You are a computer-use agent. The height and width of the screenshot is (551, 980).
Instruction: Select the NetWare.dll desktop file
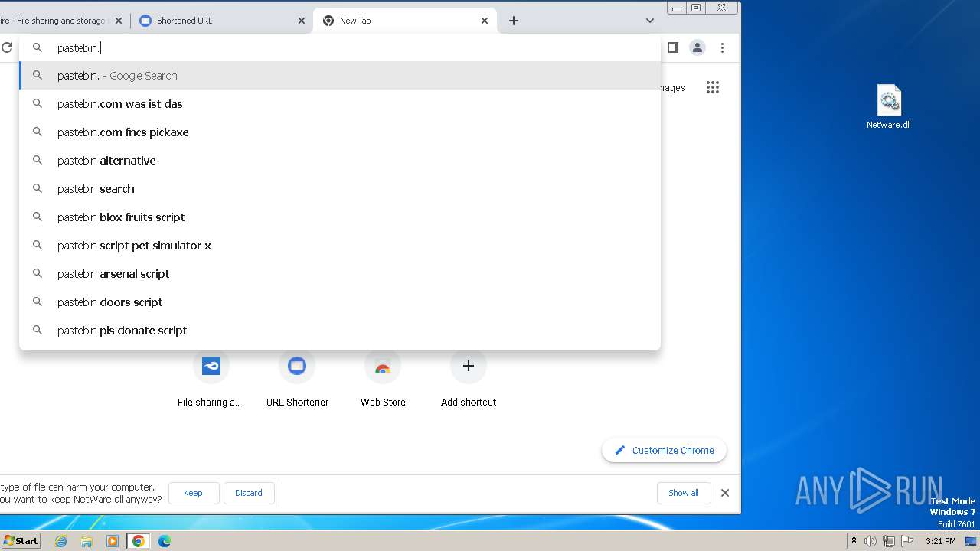[x=889, y=107]
